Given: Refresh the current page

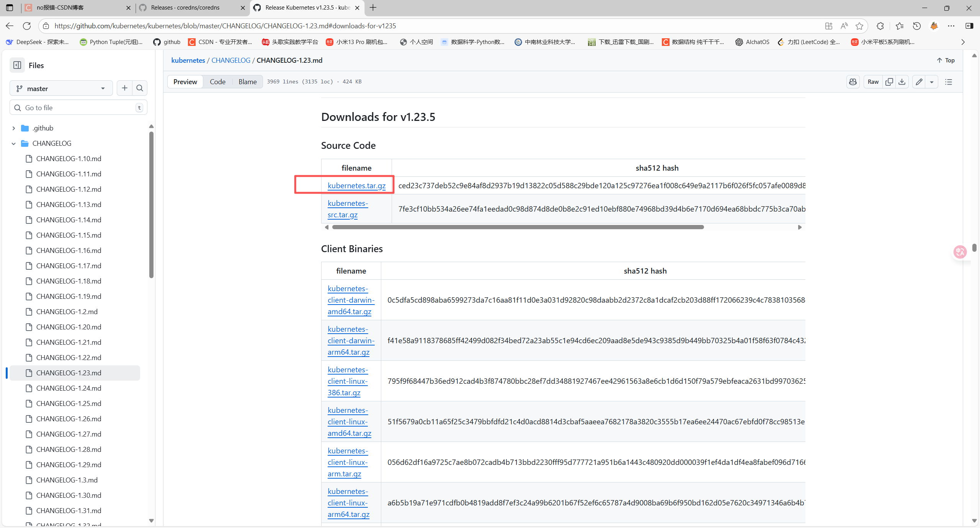Looking at the screenshot, I should point(27,26).
